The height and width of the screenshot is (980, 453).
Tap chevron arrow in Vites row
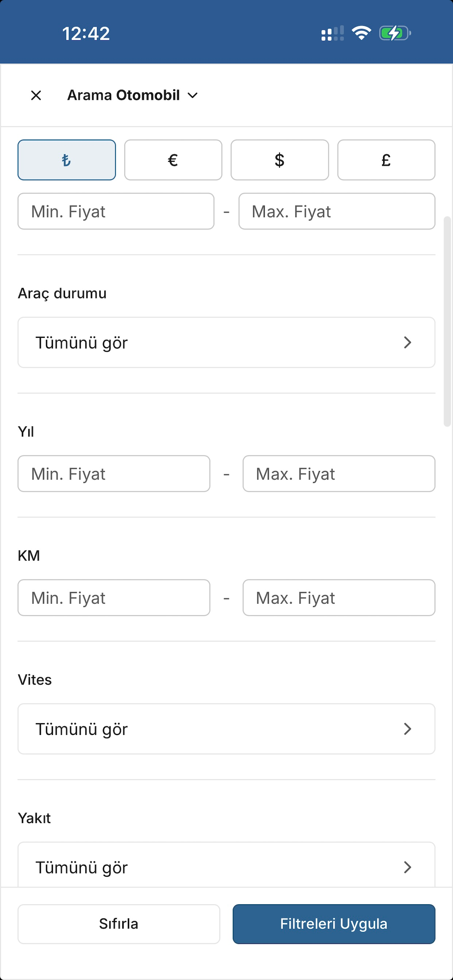(x=407, y=729)
